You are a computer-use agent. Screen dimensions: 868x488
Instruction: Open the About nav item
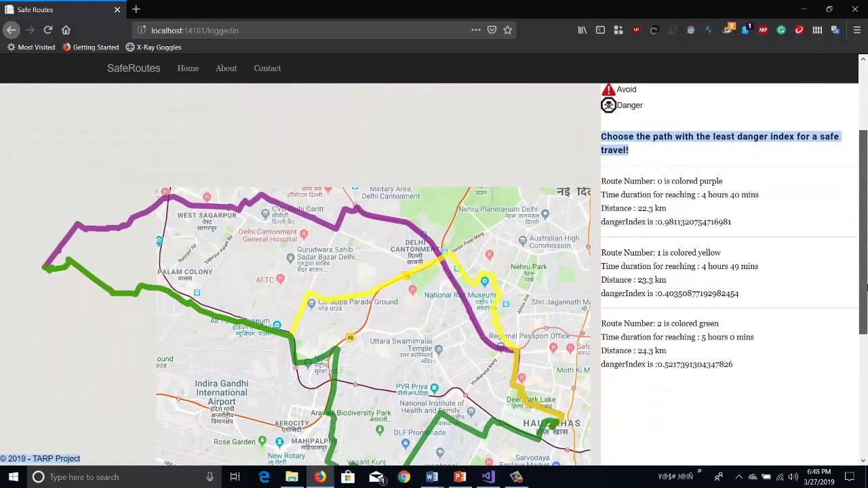coord(226,68)
